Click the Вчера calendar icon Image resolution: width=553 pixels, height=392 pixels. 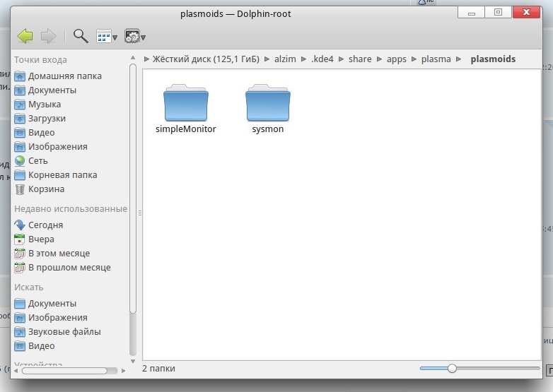pos(20,239)
